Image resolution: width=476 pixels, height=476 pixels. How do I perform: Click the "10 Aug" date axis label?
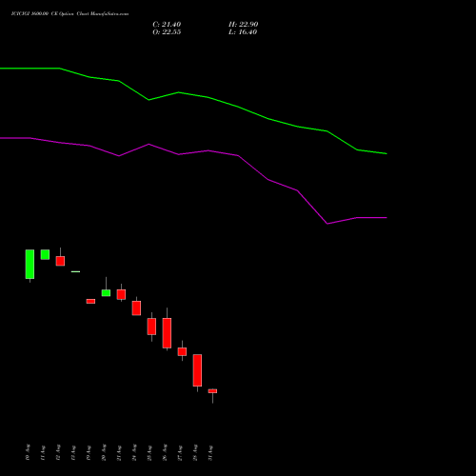(28, 452)
